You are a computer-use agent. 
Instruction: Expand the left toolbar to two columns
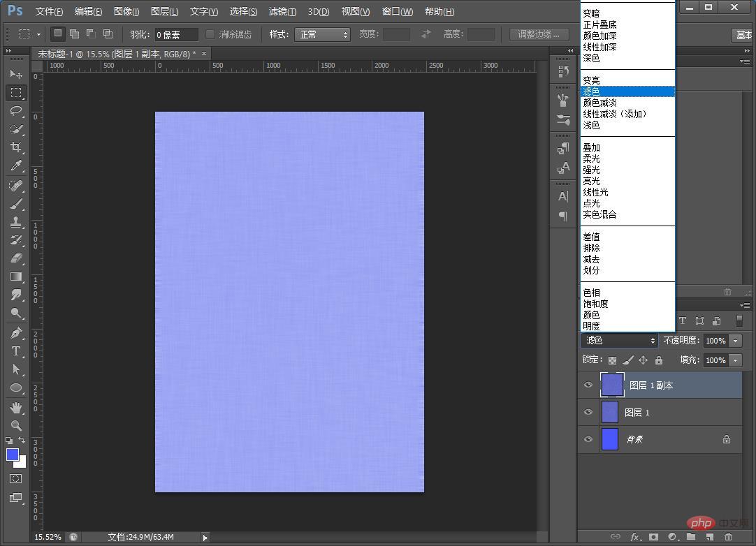click(x=8, y=50)
